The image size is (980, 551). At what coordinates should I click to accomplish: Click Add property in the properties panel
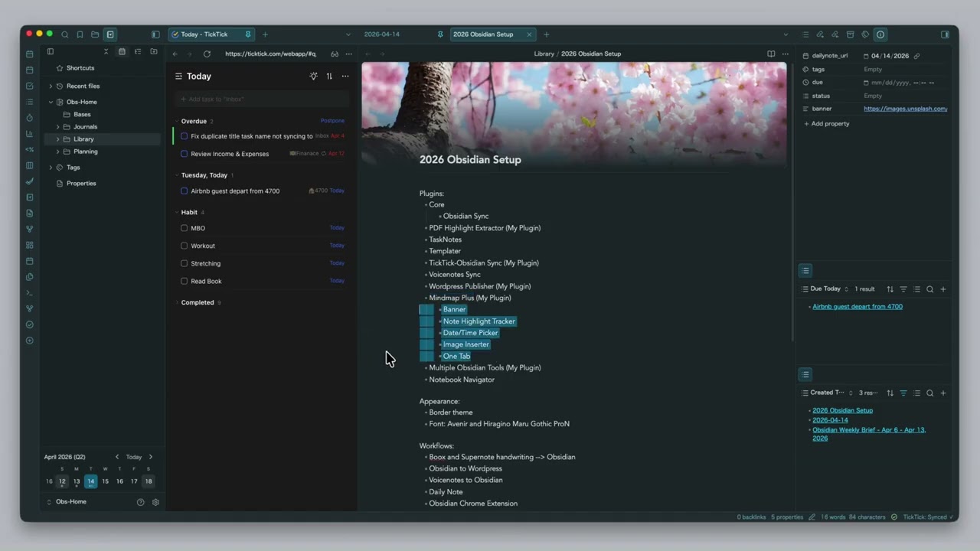click(826, 124)
